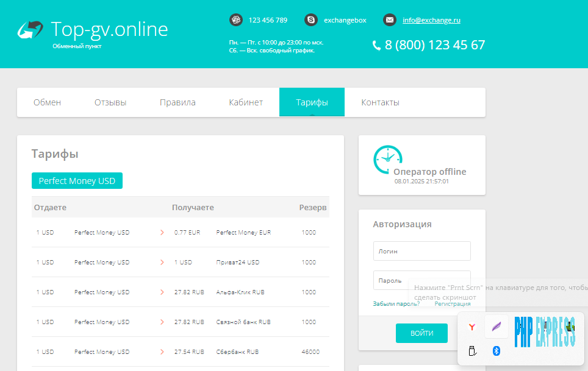The image size is (588, 371).
Task: Click the Войти login button
Action: [x=421, y=333]
